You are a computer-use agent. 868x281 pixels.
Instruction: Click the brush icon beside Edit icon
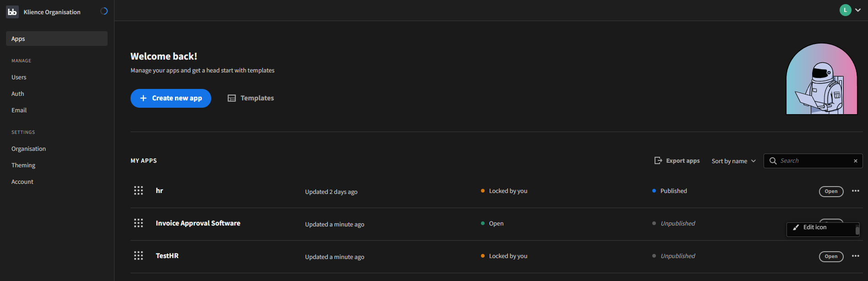click(796, 227)
